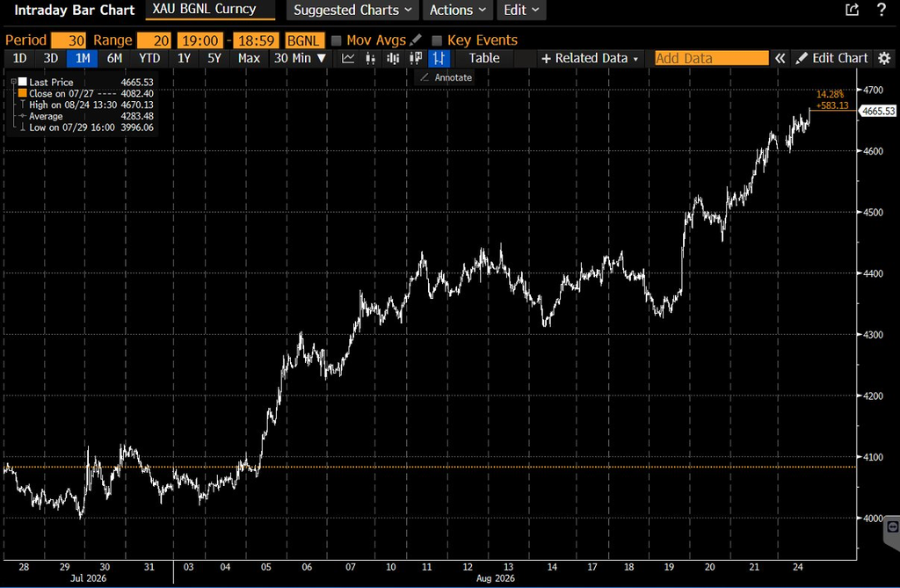
Task: Toggle the Last Price legend box
Action: pyautogui.click(x=22, y=82)
